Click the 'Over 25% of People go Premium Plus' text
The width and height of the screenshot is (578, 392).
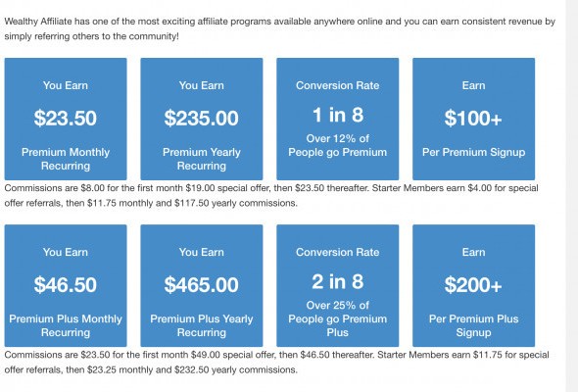pos(338,318)
